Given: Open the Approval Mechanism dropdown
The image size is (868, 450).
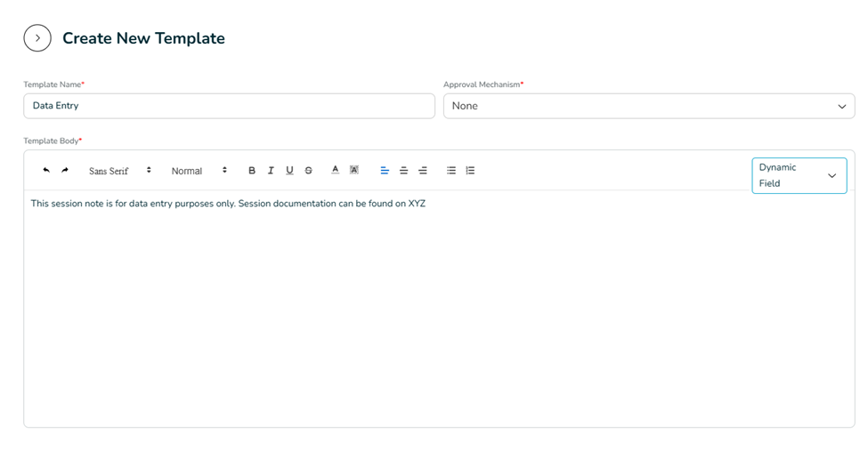Looking at the screenshot, I should (648, 106).
